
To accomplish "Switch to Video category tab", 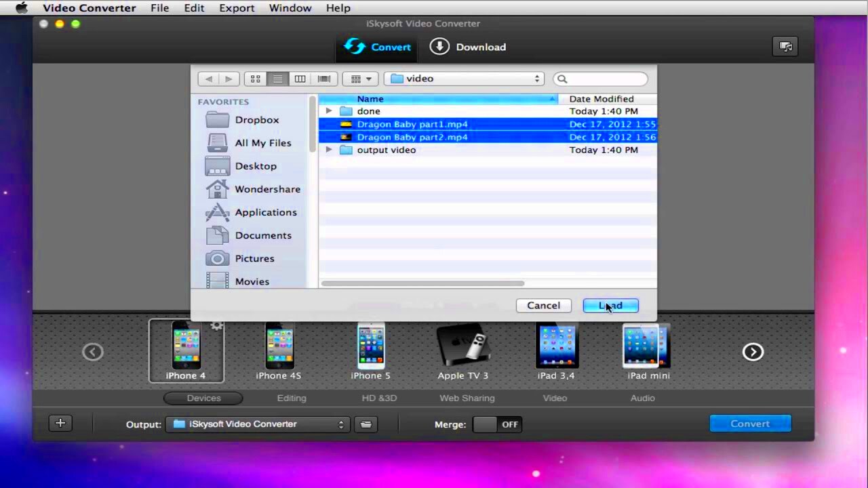I will tap(555, 399).
